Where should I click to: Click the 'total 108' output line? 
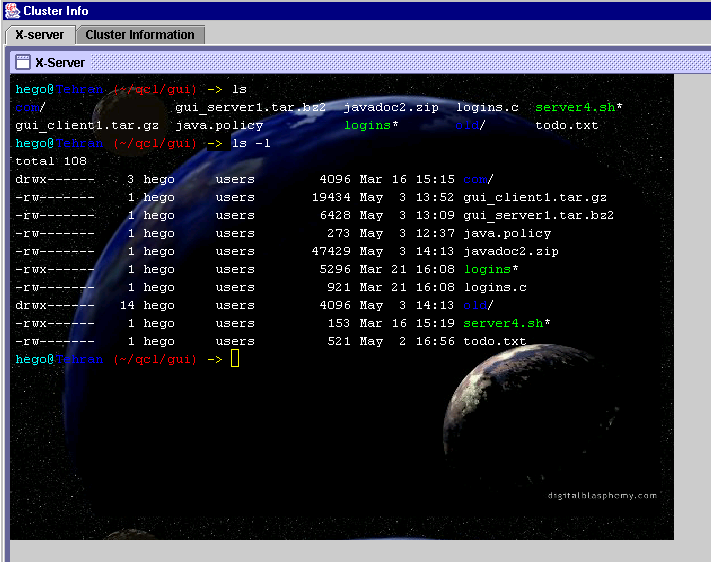[x=51, y=161]
